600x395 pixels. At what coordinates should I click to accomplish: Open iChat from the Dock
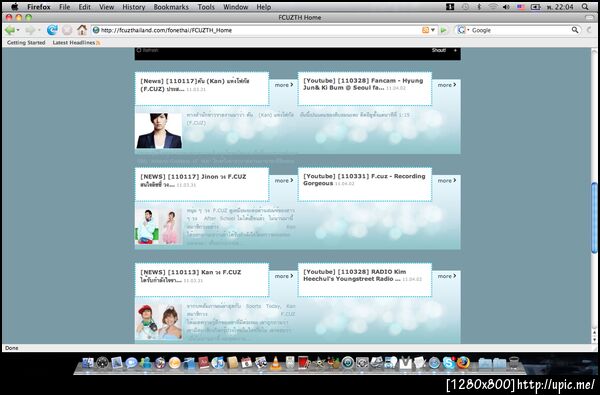point(131,362)
